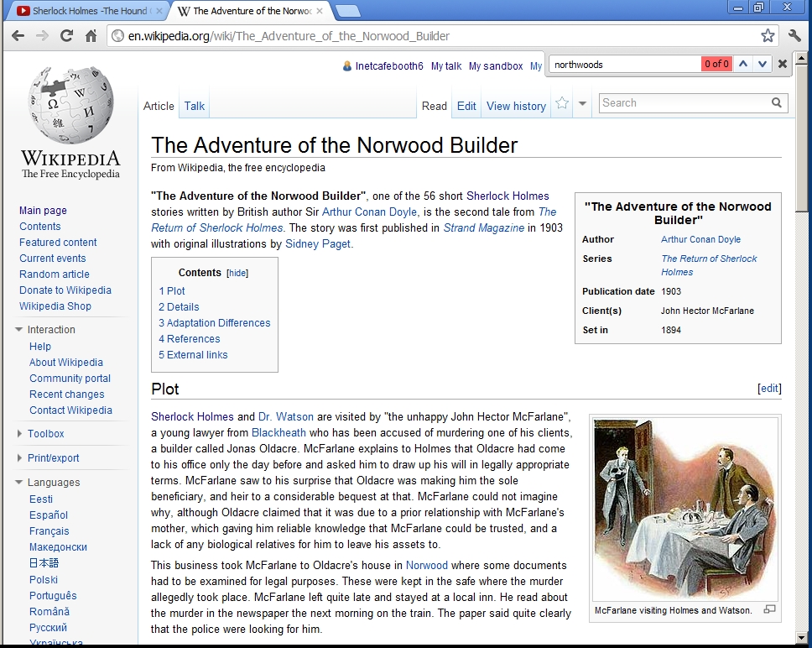Screen dimensions: 812x648
Task: Open the Talk tab
Action: coord(195,106)
